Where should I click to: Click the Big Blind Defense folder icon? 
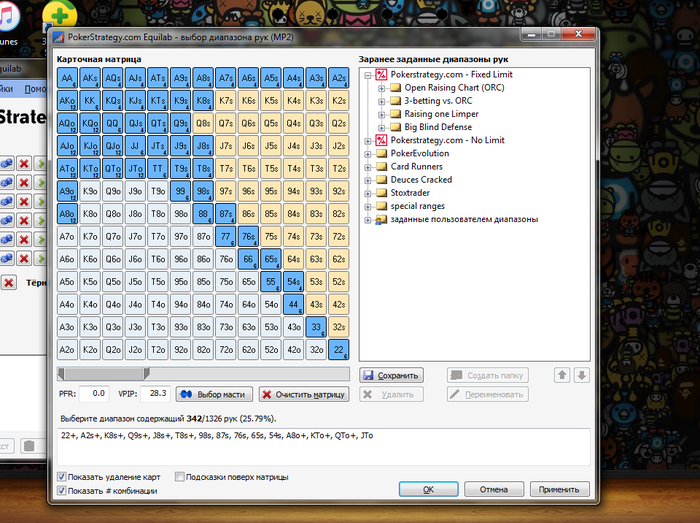pos(395,127)
